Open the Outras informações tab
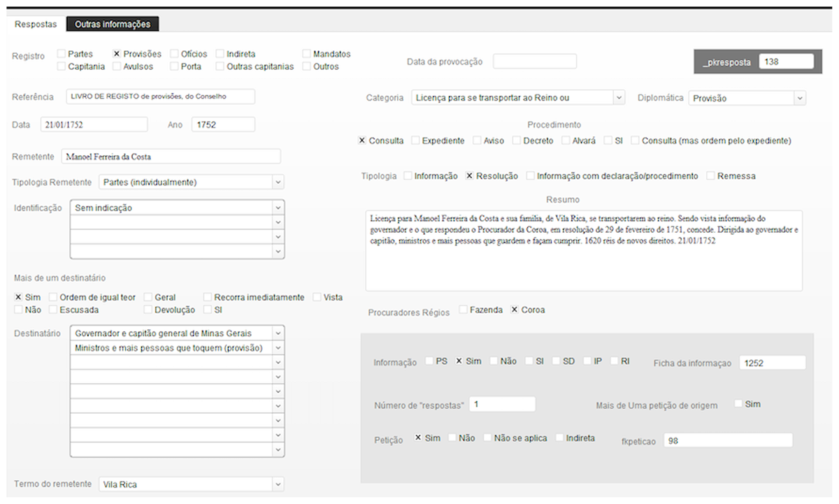Screen dimensions: 839x504 (x=113, y=24)
